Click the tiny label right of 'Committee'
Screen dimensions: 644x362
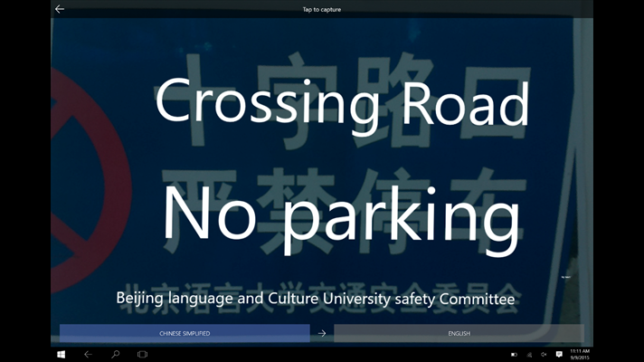(567, 277)
